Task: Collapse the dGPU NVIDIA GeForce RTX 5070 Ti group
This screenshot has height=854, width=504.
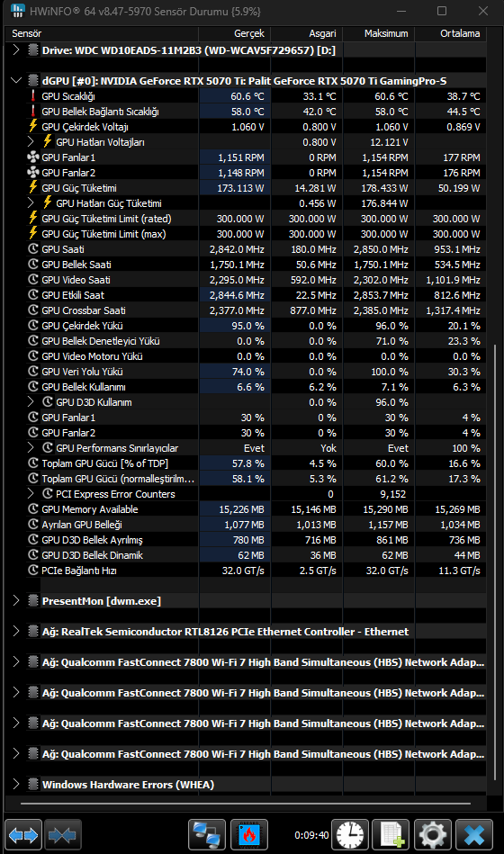Action: (16, 81)
